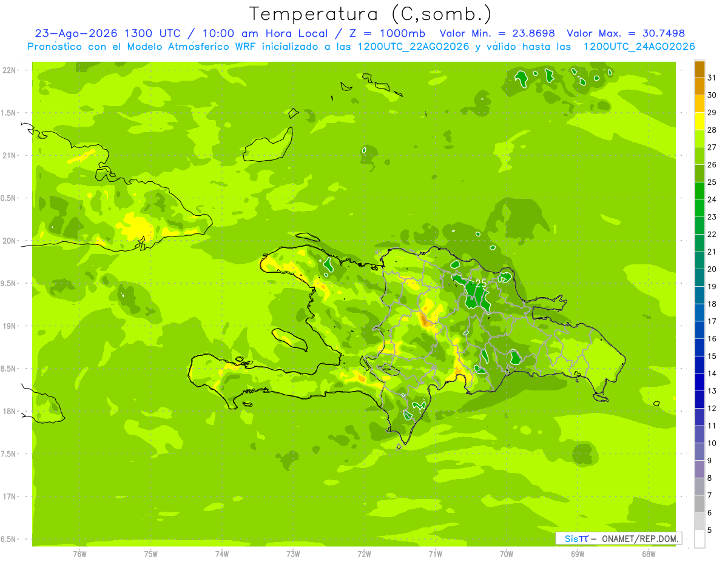Click the '71W' longitude label
This screenshot has height=562, width=728.
click(x=435, y=555)
